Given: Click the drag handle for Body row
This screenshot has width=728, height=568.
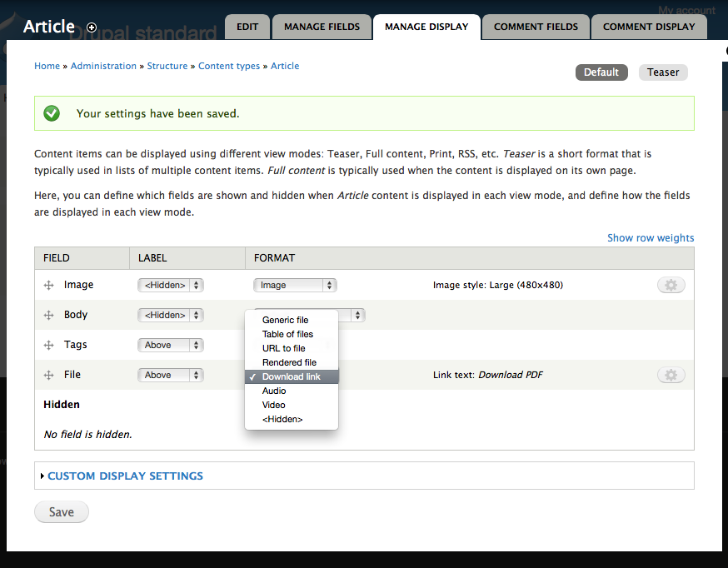Looking at the screenshot, I should [x=48, y=316].
